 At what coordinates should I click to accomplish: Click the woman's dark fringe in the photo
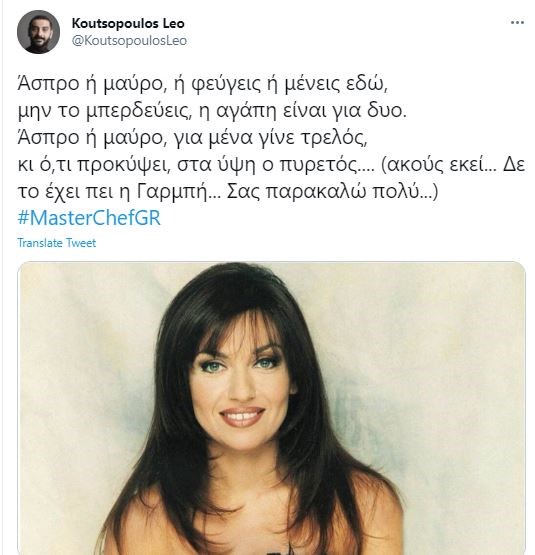241,326
